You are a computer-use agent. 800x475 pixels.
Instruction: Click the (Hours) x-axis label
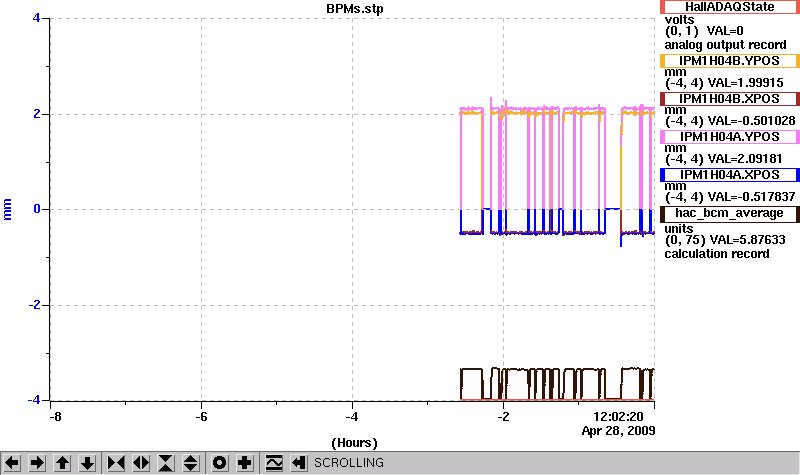click(x=355, y=443)
